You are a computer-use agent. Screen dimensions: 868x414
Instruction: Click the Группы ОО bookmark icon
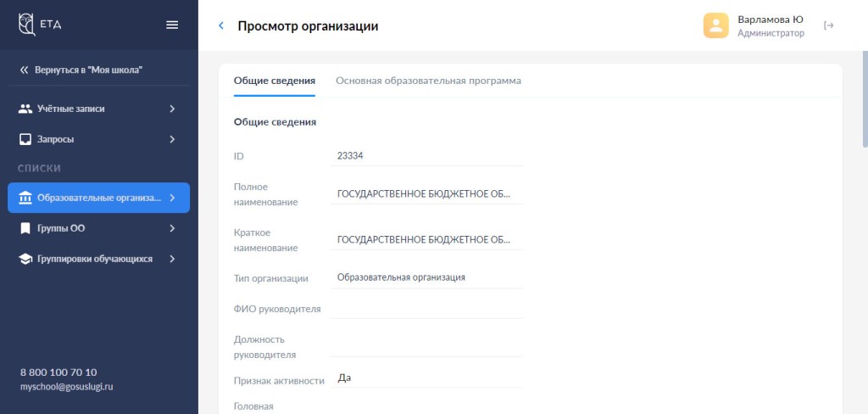(25, 228)
